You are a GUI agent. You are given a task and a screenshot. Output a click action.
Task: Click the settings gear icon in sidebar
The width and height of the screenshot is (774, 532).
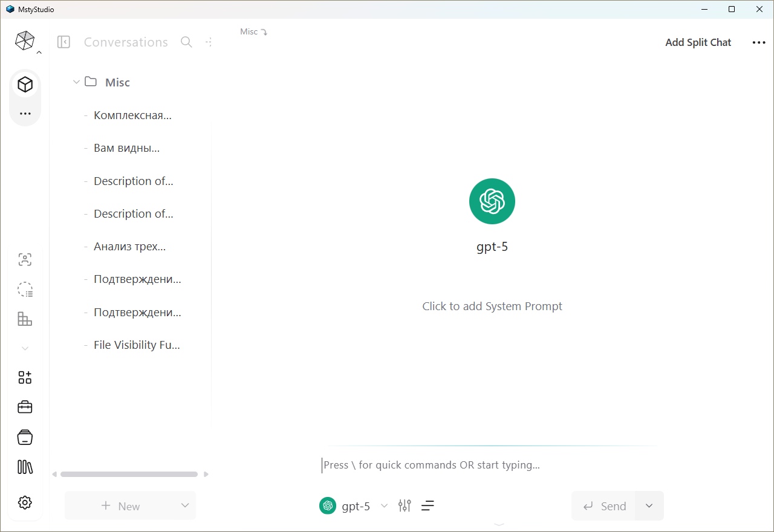point(25,502)
